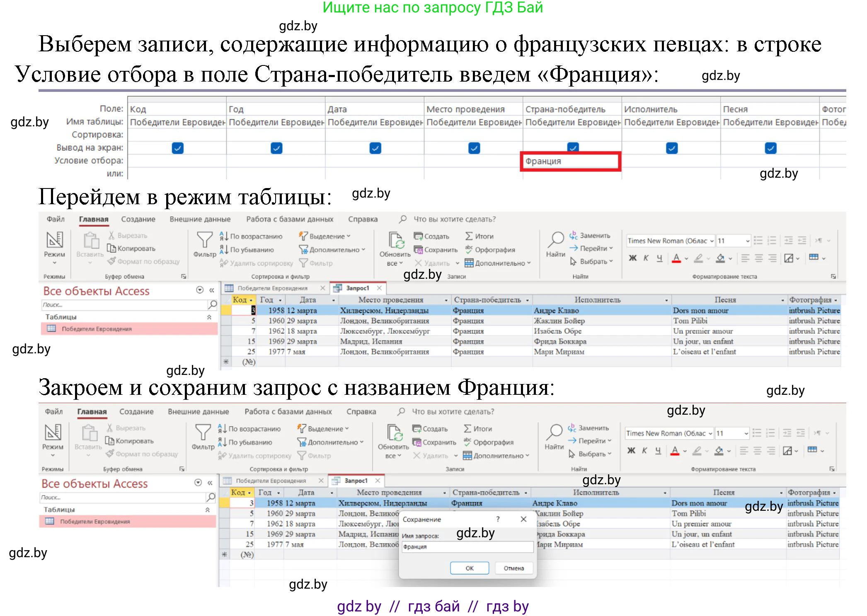Click OK in the Сохранение dialog
867x616 pixels.
[x=469, y=568]
